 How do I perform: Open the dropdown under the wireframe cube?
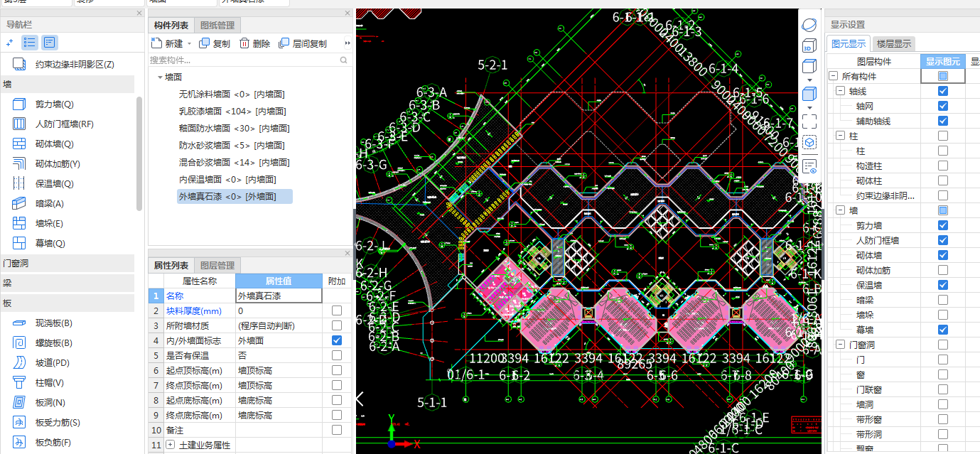click(x=809, y=80)
